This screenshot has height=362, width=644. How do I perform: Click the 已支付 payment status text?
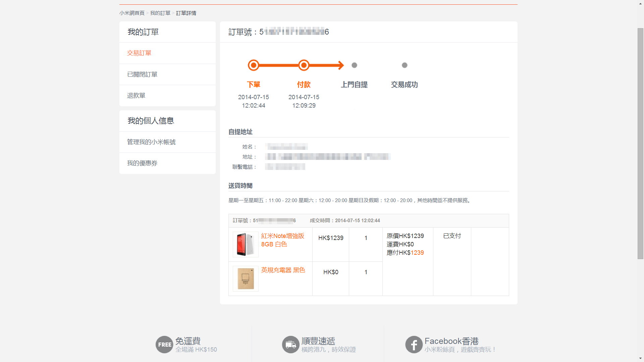click(x=452, y=236)
